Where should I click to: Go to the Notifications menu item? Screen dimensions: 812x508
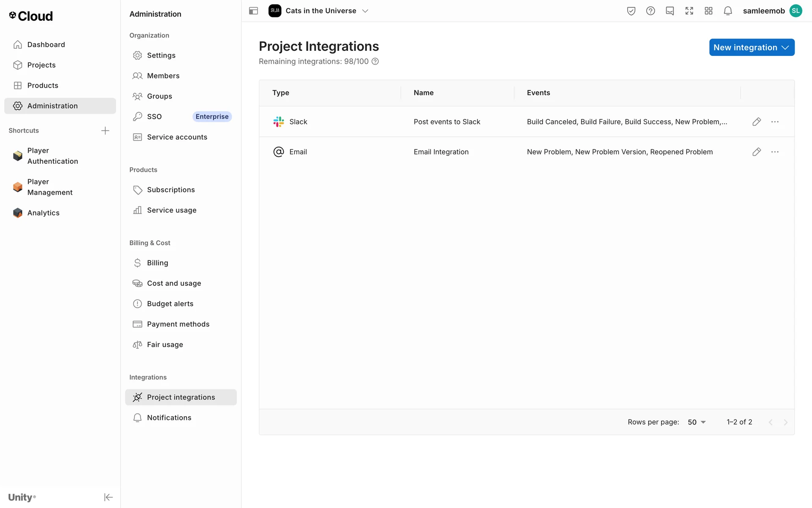click(x=169, y=418)
